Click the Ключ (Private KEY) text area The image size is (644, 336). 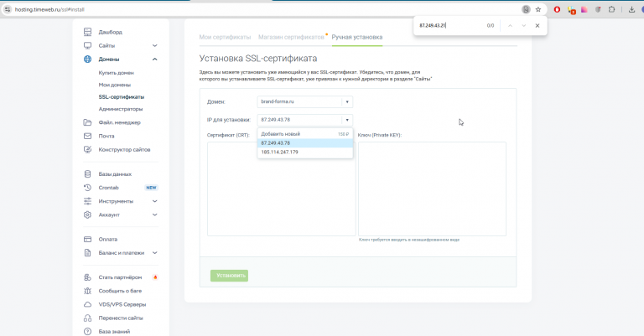click(432, 189)
